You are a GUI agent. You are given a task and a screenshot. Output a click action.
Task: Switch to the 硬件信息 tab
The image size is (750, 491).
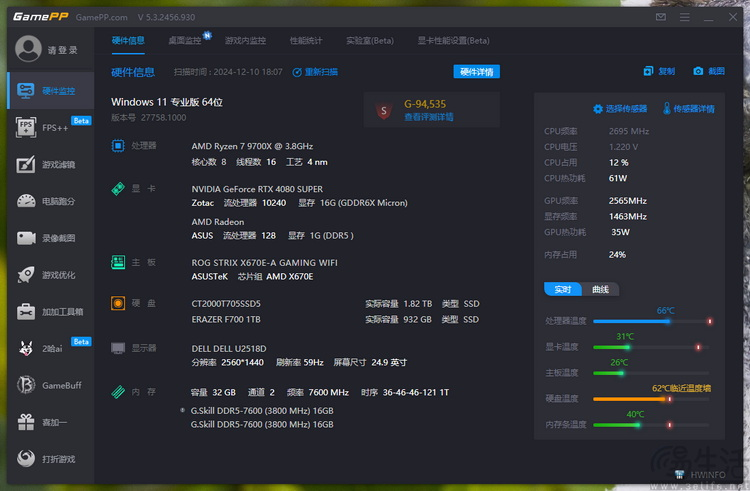click(128, 41)
